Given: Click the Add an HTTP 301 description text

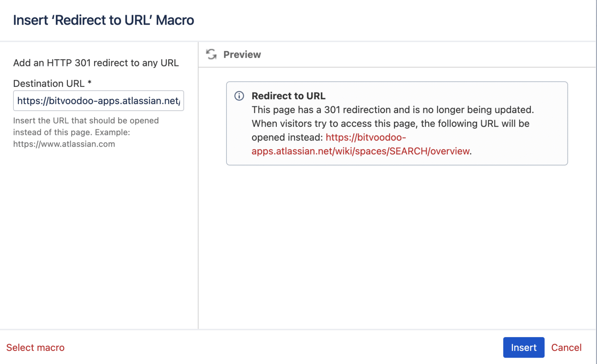Looking at the screenshot, I should coord(96,63).
